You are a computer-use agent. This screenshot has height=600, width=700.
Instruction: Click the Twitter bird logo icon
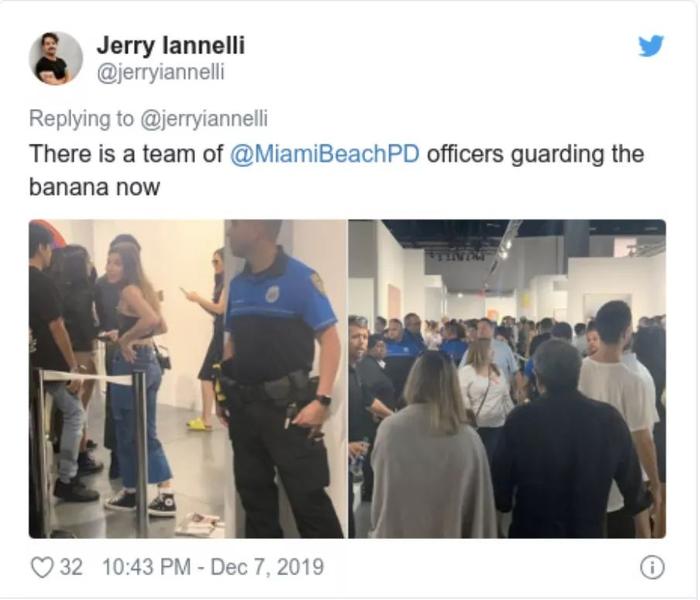coord(651,46)
